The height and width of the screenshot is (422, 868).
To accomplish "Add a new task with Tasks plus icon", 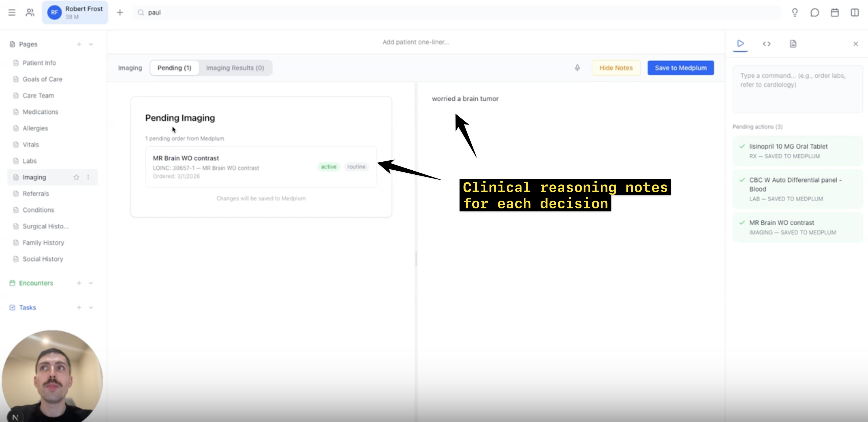I will 79,308.
